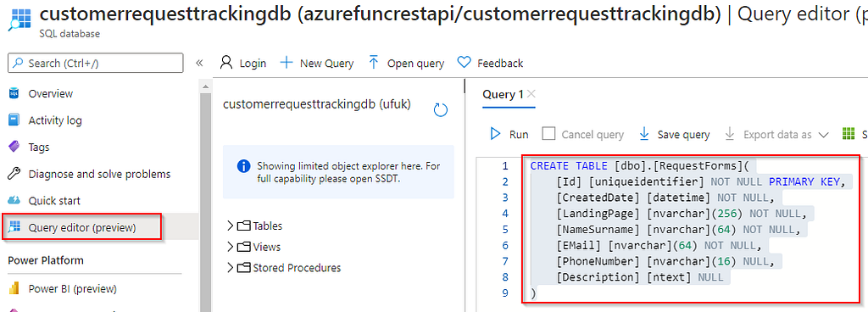Click line 1 CREATE TABLE in the editor
Viewport: 868px width, 312px height.
coord(639,165)
